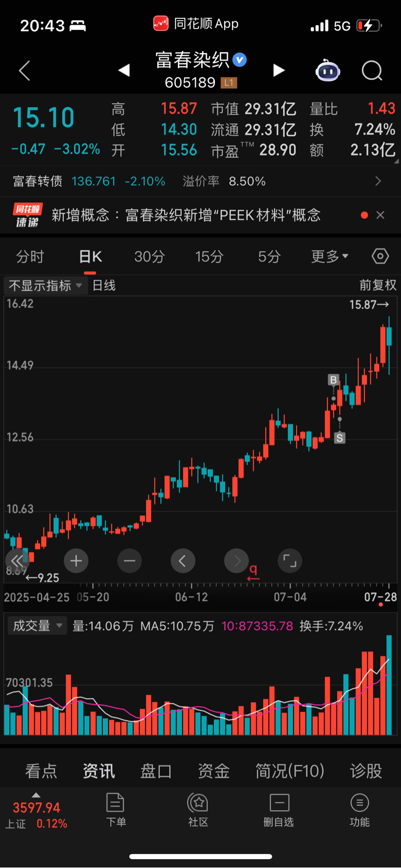Open chart settings hexagon icon
Image resolution: width=401 pixels, height=868 pixels.
380,256
